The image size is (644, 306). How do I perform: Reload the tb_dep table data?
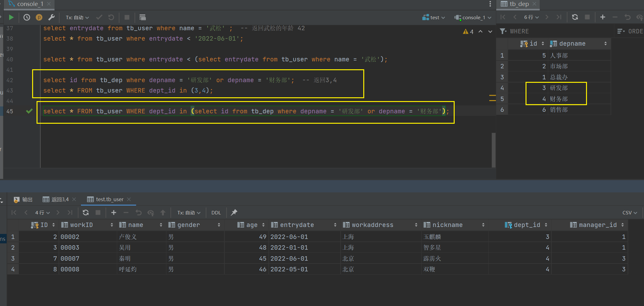575,17
